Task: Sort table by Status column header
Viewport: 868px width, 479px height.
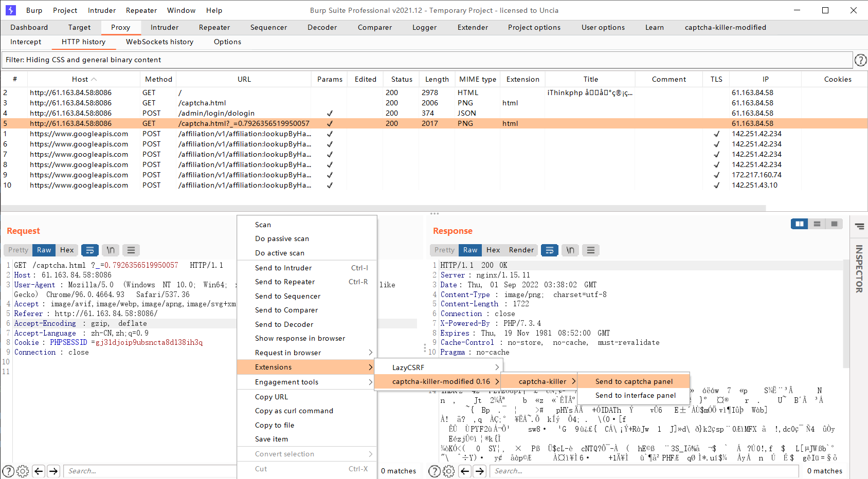Action: tap(401, 79)
